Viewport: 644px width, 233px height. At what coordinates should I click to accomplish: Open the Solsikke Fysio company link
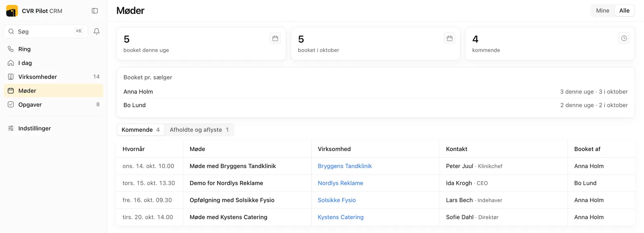pyautogui.click(x=336, y=200)
